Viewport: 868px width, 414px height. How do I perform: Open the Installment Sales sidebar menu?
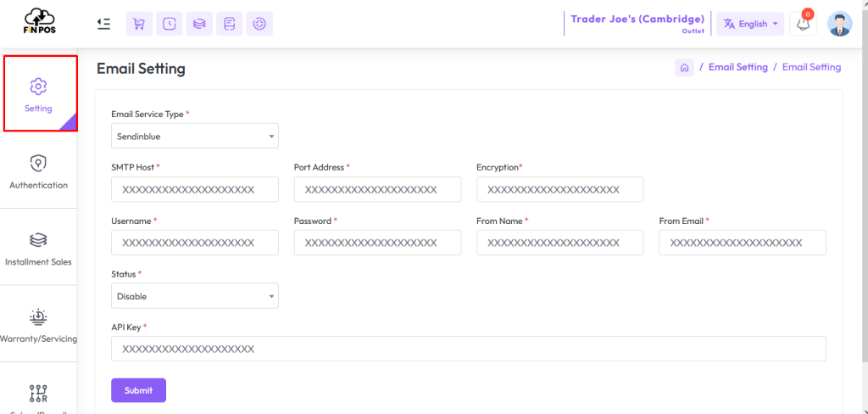[x=39, y=248]
